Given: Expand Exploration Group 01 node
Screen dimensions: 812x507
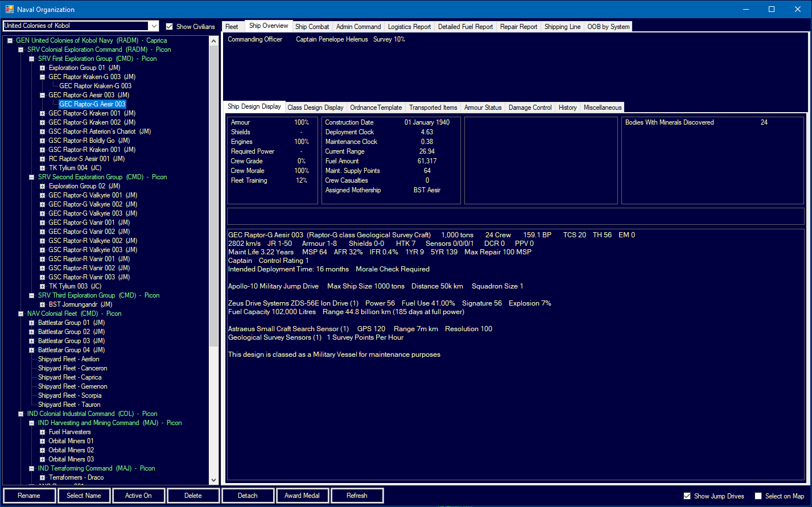Looking at the screenshot, I should (x=42, y=68).
